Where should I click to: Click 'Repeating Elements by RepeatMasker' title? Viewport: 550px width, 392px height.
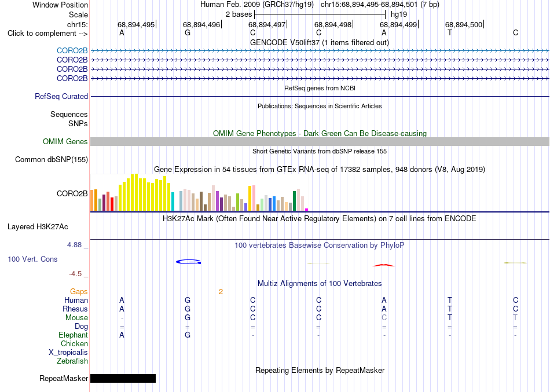[320, 371]
